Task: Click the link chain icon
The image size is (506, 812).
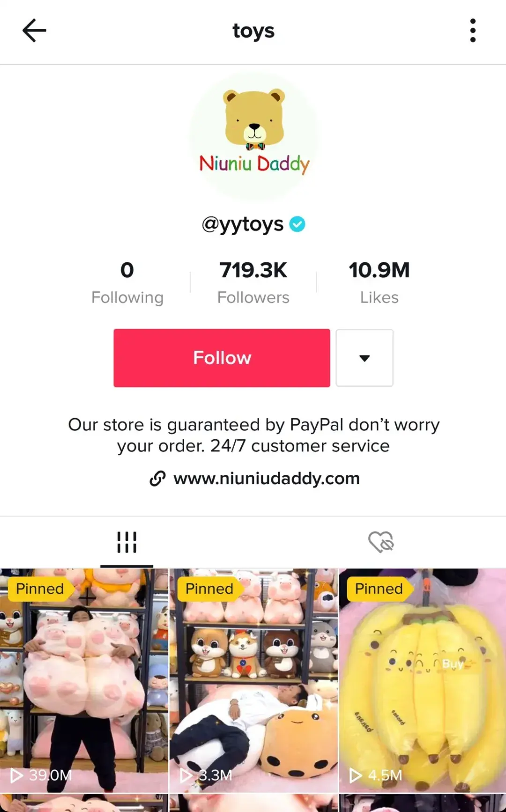Action: point(157,479)
